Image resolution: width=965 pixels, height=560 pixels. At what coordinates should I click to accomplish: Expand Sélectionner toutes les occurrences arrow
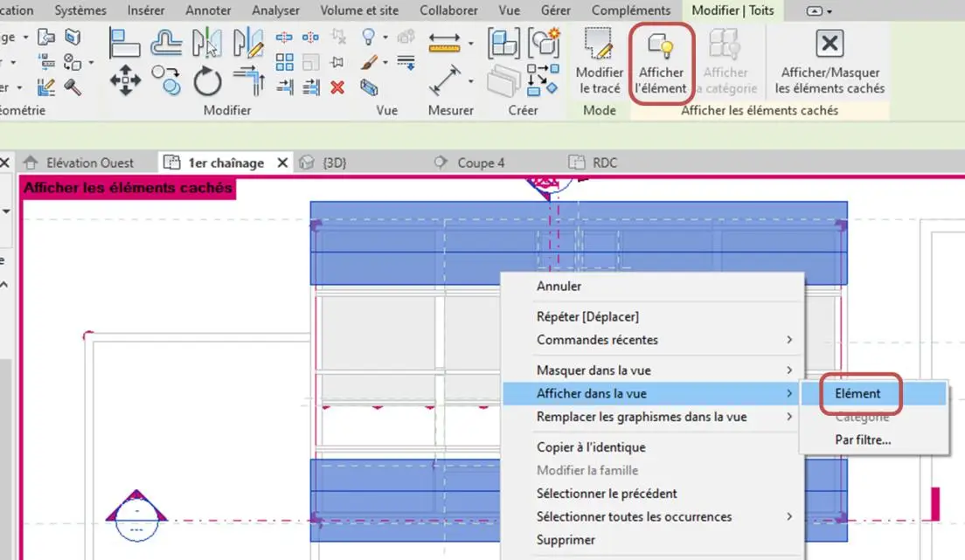pos(789,516)
